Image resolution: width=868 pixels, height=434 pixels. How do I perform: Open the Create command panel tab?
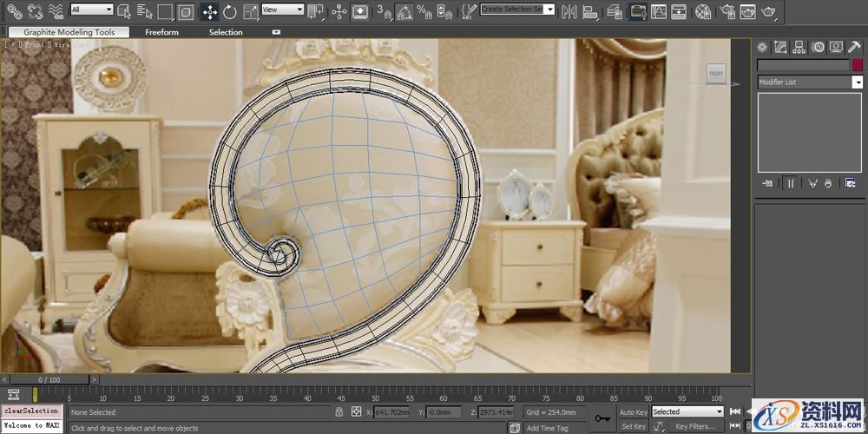(762, 48)
